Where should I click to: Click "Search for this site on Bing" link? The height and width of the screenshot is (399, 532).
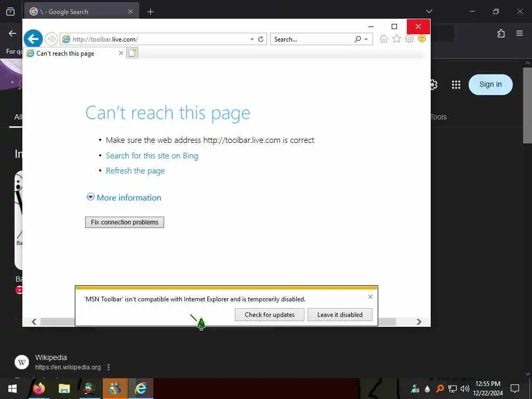tap(152, 156)
